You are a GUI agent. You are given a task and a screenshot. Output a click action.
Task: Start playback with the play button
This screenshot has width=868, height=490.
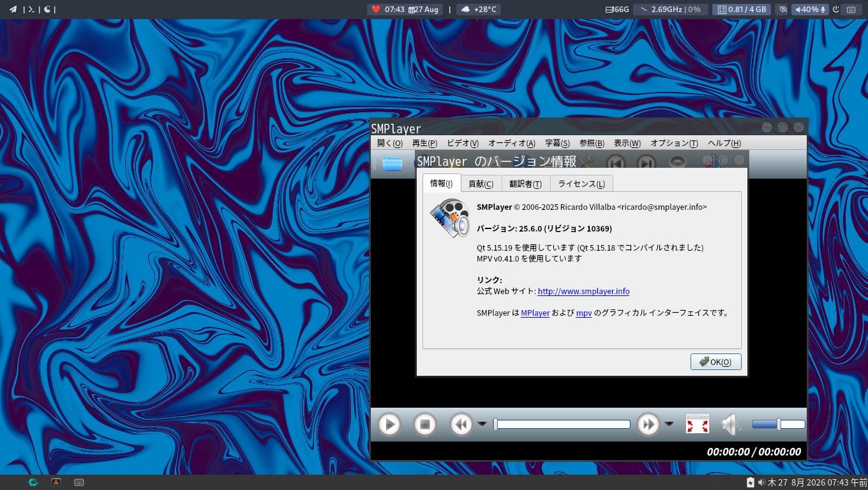tap(389, 424)
